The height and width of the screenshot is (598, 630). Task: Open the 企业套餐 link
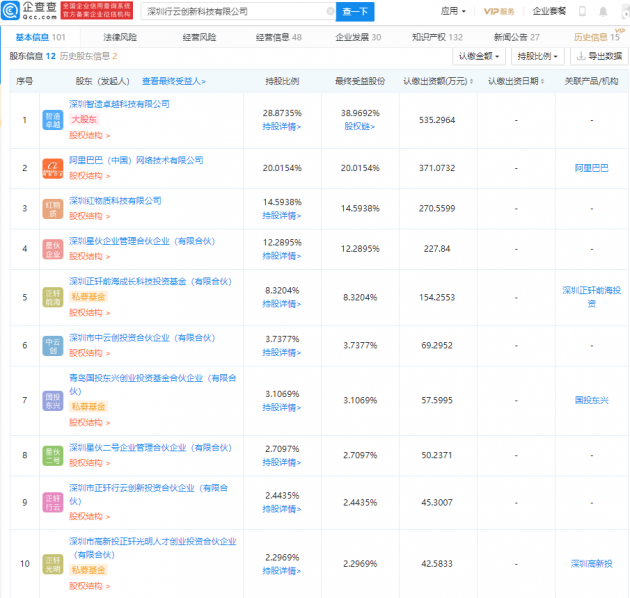(549, 11)
